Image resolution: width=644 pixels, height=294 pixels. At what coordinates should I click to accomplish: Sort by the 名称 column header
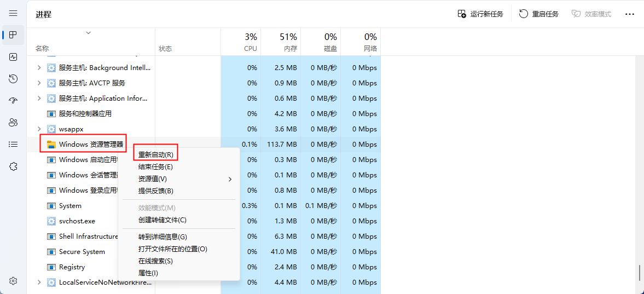pyautogui.click(x=42, y=49)
